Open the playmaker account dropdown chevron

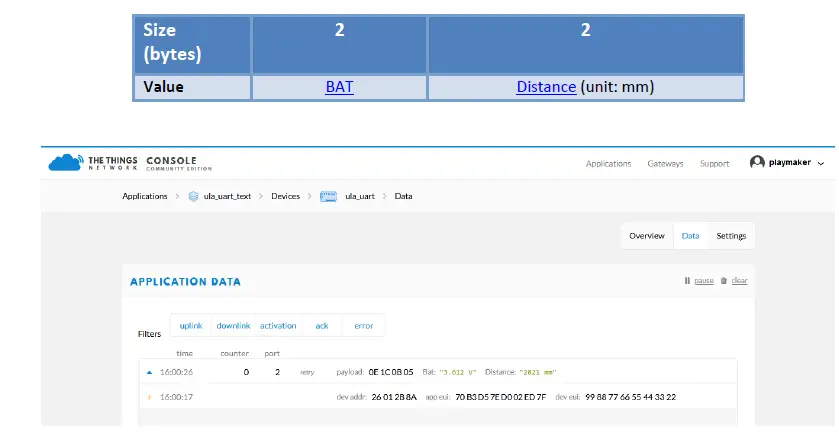[821, 163]
